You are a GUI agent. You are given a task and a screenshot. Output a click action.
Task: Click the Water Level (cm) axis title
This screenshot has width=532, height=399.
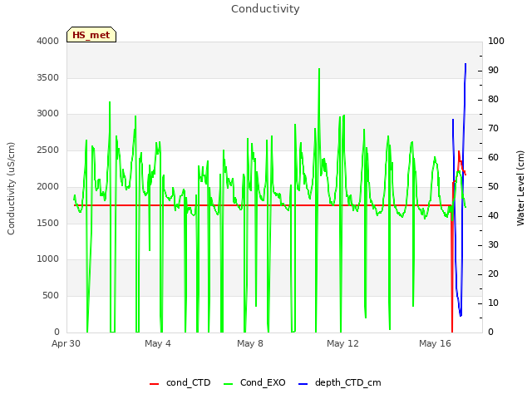[x=520, y=188]
